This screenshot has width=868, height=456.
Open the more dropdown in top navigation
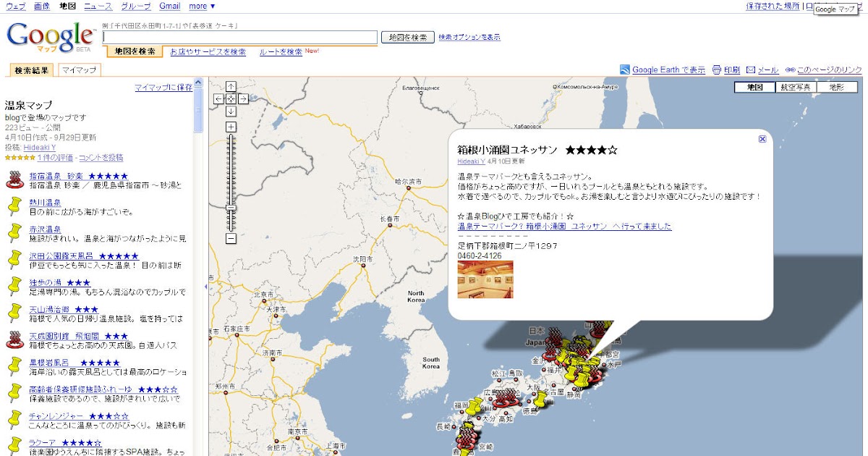pos(202,6)
